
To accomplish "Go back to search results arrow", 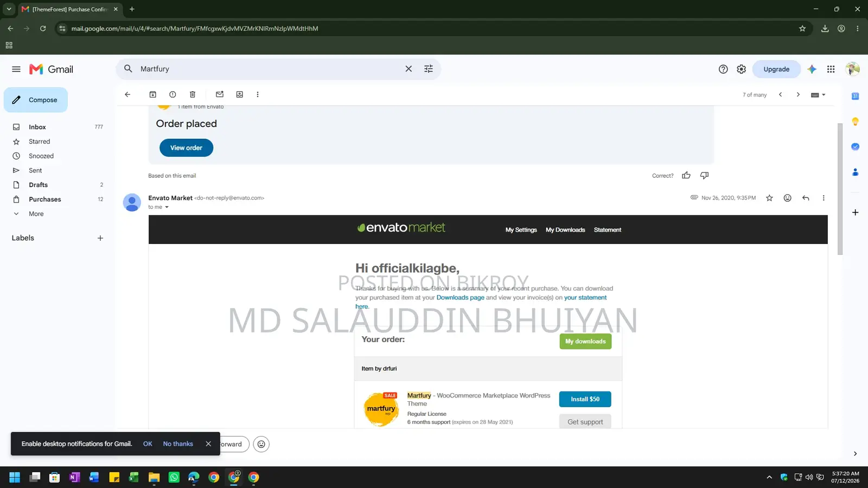I will click(127, 94).
